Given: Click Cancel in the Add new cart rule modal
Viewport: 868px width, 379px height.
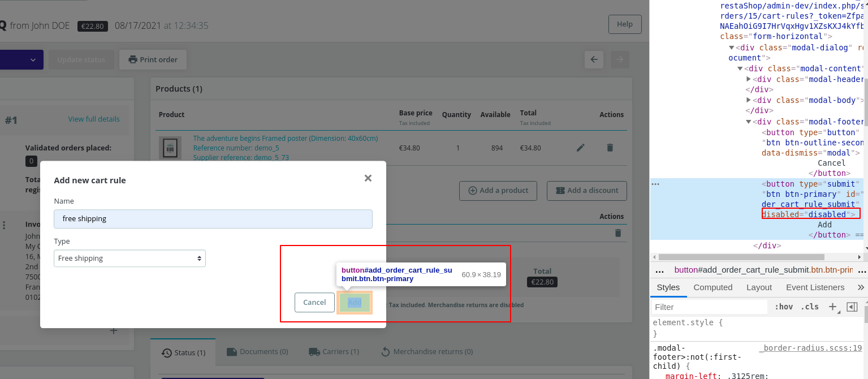Looking at the screenshot, I should click(314, 302).
